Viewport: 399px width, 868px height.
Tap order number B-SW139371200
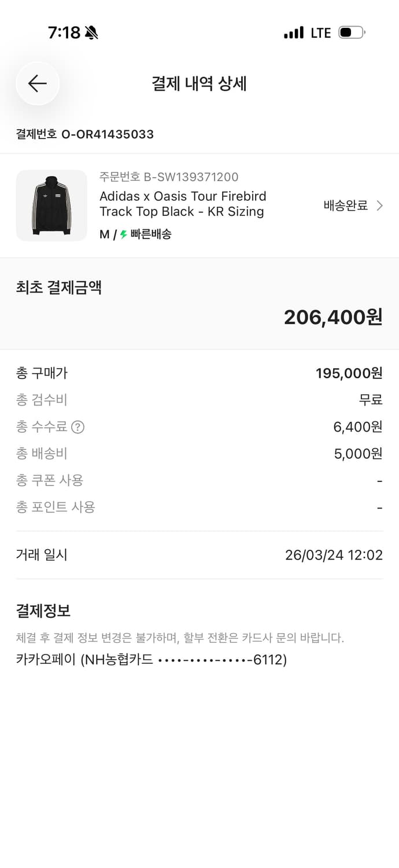click(x=167, y=177)
